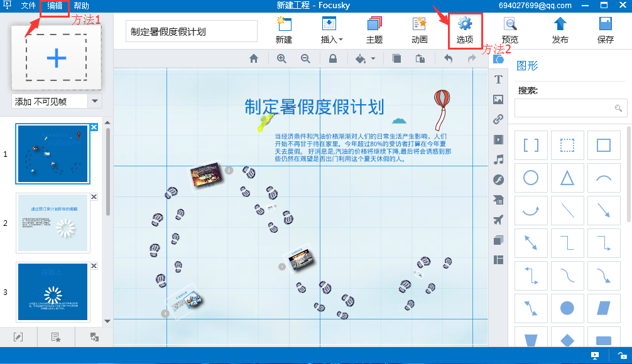The image size is (632, 364).
Task: Click the home view icon
Action: point(254,59)
